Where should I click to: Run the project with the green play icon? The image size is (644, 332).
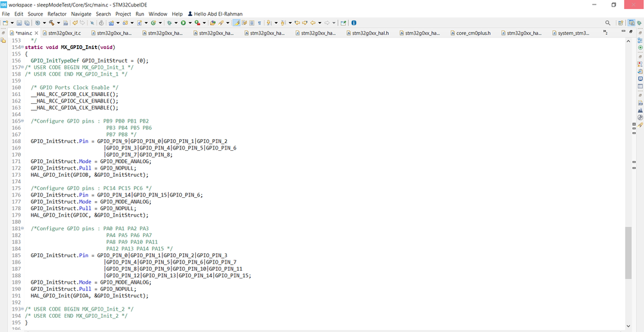coord(183,23)
